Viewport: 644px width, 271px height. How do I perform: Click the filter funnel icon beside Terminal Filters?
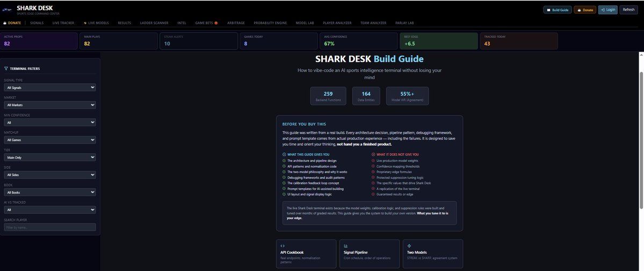pos(6,69)
